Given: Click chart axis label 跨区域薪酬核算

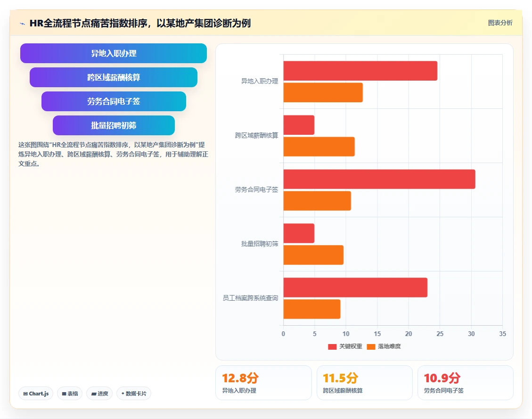Looking at the screenshot, I should pyautogui.click(x=256, y=135).
